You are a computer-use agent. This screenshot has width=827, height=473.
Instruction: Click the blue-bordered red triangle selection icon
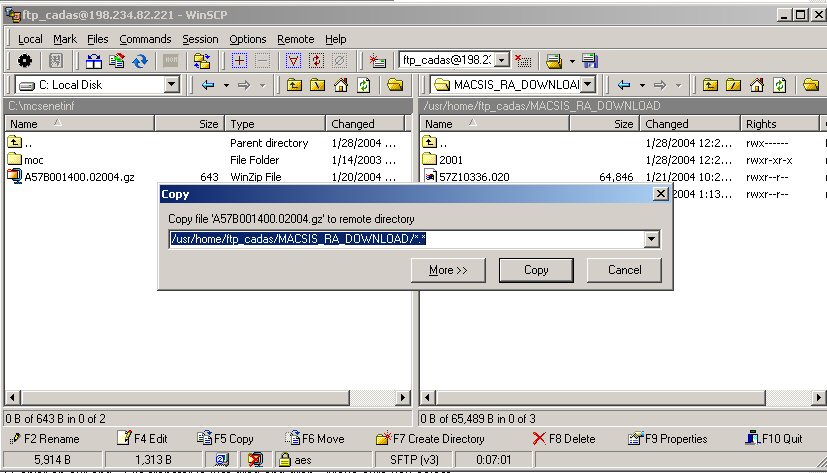293,61
